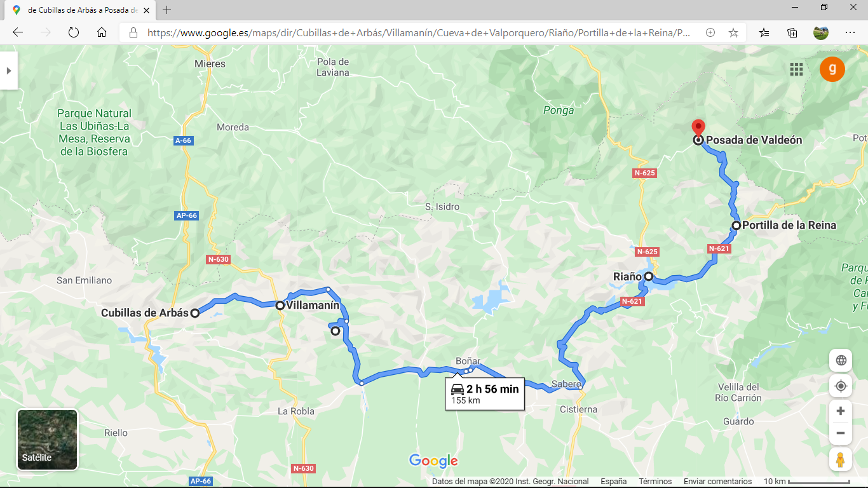Image resolution: width=868 pixels, height=488 pixels.
Task: Open browser settings and more menu
Action: pos(850,32)
